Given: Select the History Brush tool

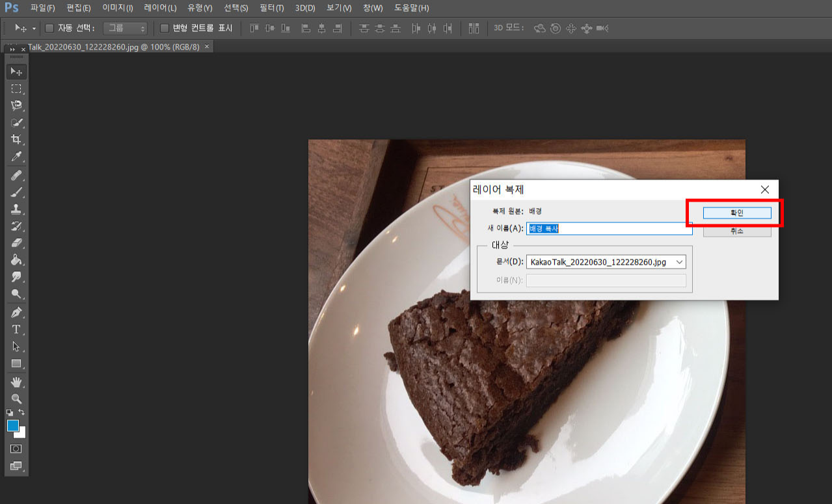Looking at the screenshot, I should 16,226.
